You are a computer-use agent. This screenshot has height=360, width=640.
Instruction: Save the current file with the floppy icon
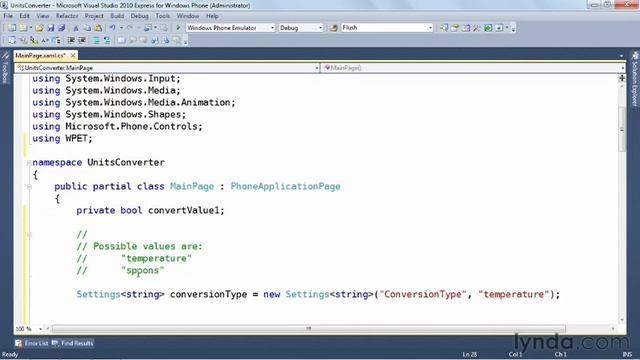click(x=51, y=28)
